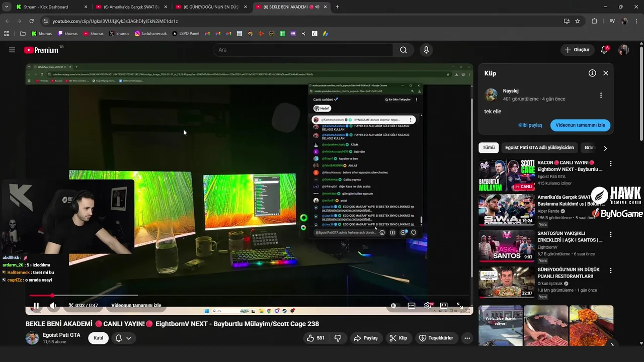Toggle the autoplay switch in the player
644x362 pixels.
pos(393,305)
